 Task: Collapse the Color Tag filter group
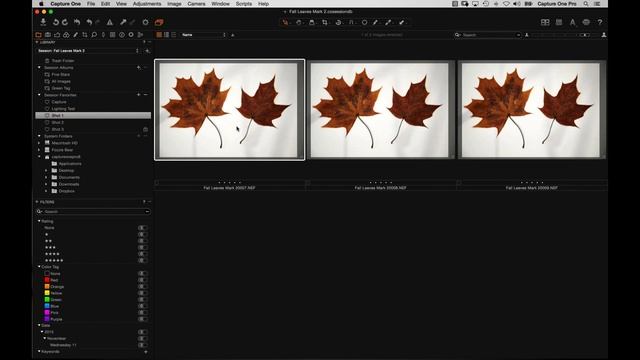click(x=39, y=267)
